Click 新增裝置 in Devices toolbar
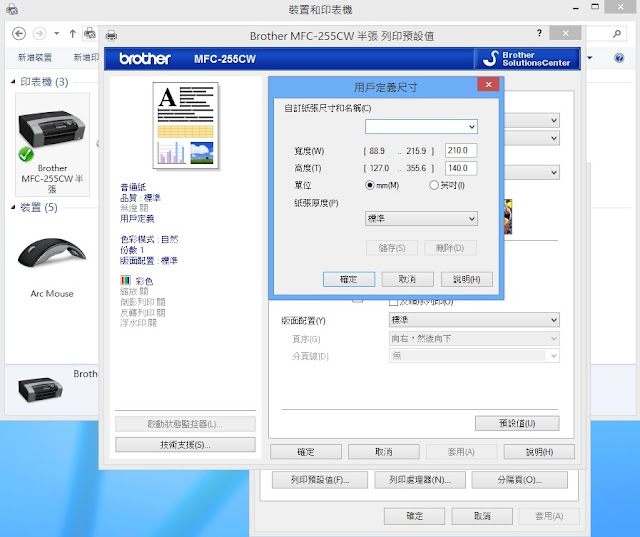This screenshot has height=537, width=640. tap(35, 58)
